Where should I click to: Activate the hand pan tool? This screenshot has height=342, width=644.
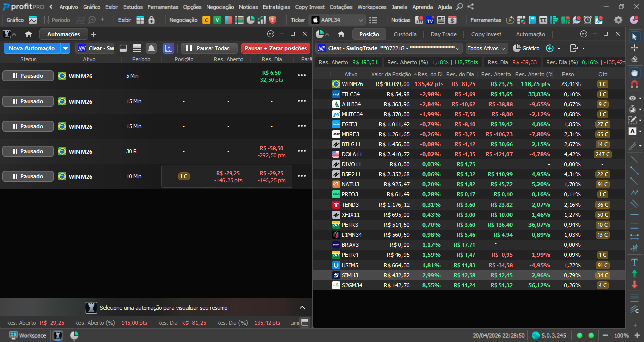(x=634, y=73)
